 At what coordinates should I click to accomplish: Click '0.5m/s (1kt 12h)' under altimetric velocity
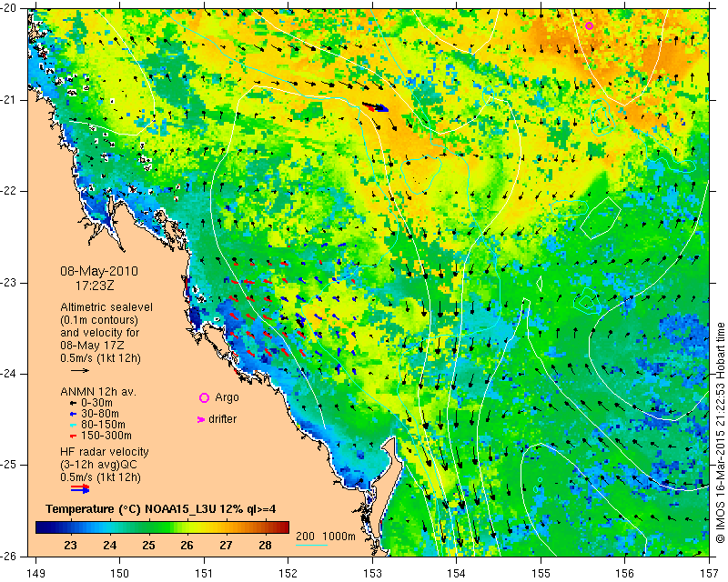pos(100,358)
